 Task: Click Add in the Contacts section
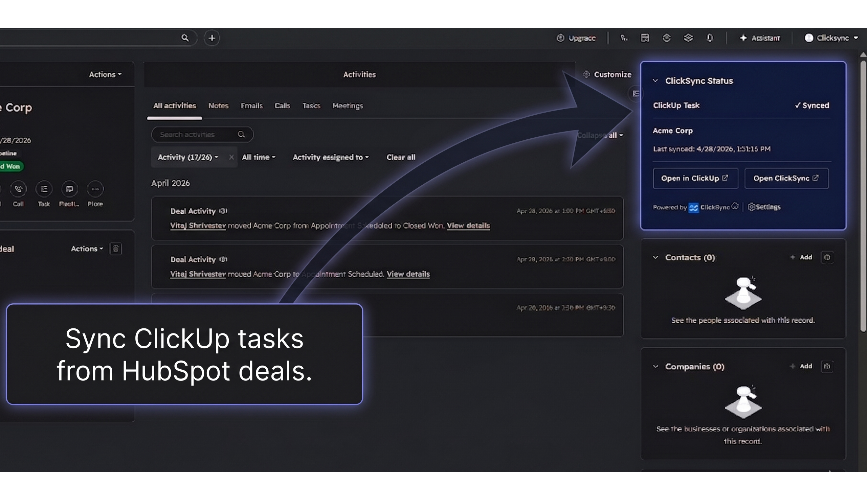[801, 257]
